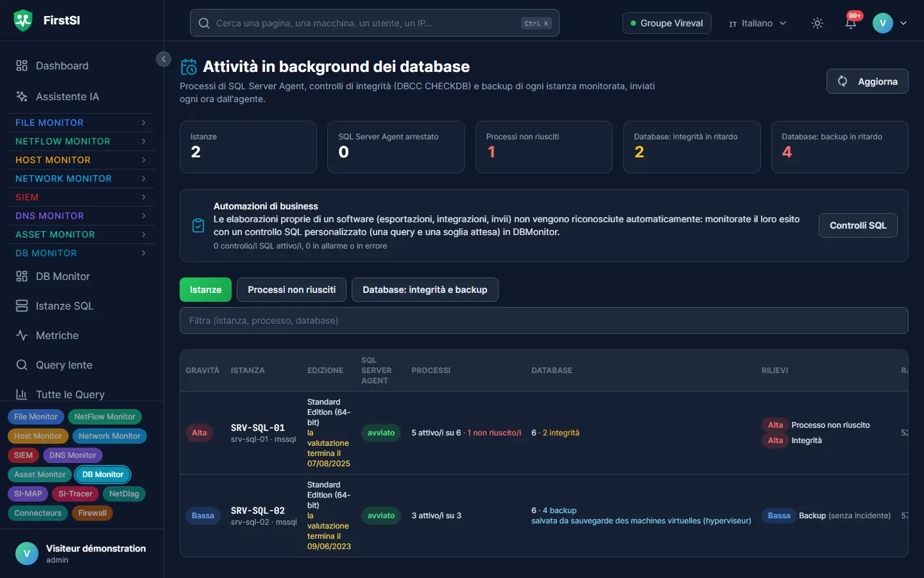Open notifications bell with 99+ badge
This screenshot has height=578, width=924.
tap(851, 23)
